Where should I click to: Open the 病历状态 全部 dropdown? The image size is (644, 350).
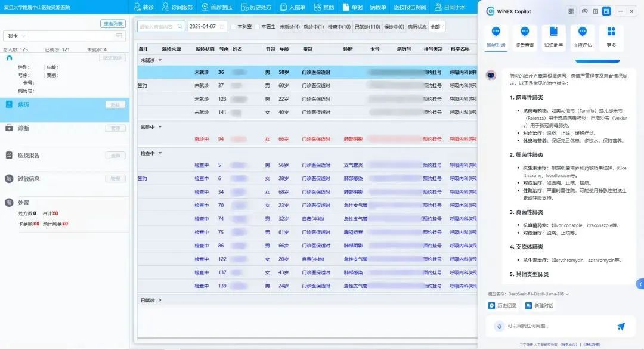click(x=437, y=27)
